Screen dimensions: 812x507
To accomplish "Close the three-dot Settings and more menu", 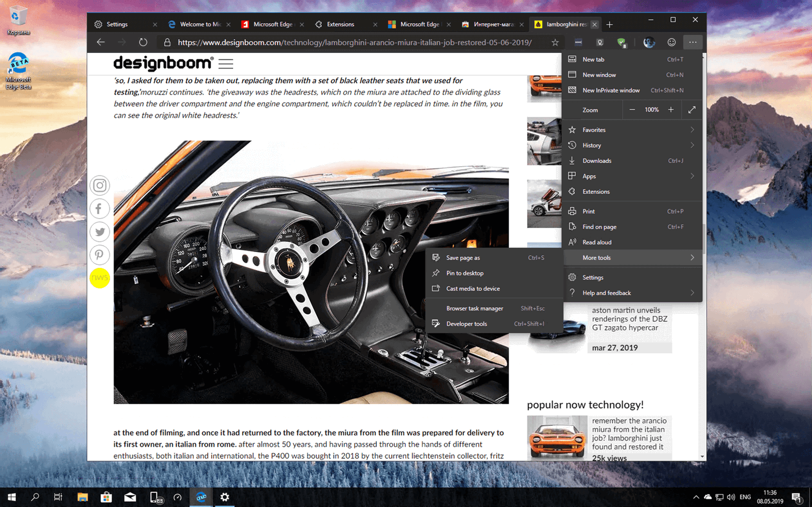I will point(693,42).
